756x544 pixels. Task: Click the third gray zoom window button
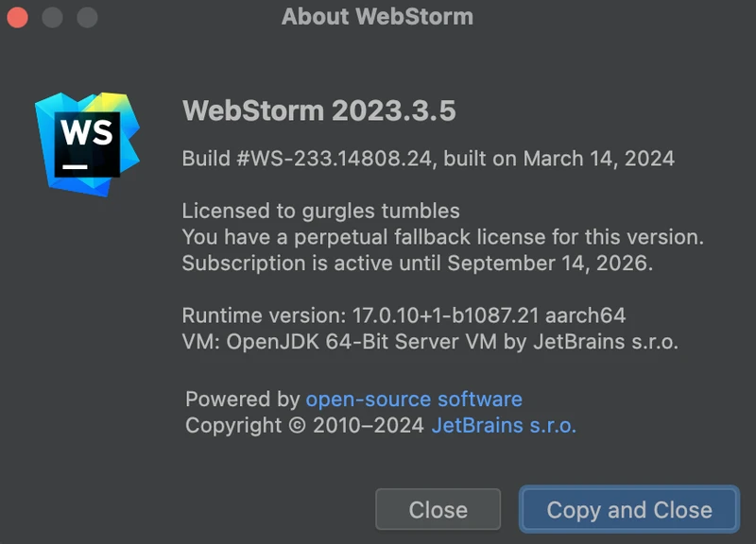click(x=87, y=17)
